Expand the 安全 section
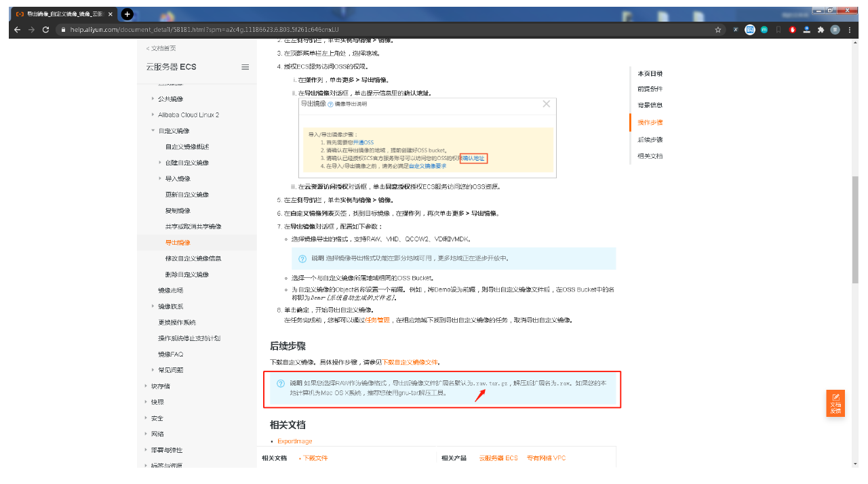Screen dimensions: 868x484 (146, 418)
